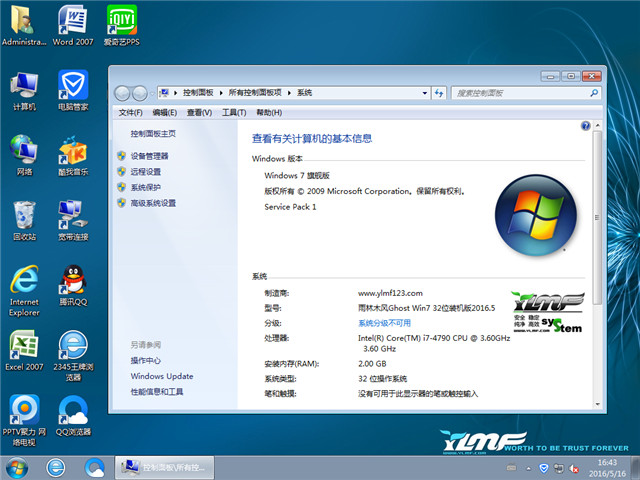Open 2345王牌浏览器 desktop shortcut
Screen dimensions: 640x480
click(73, 355)
